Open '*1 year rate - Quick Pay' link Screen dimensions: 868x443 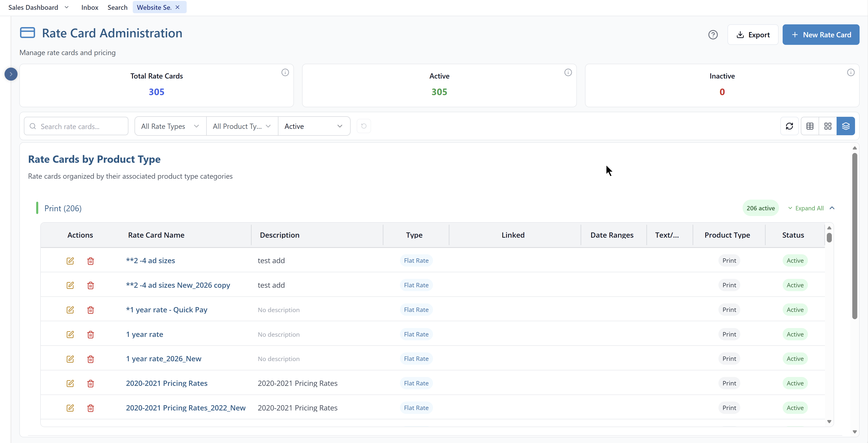[x=166, y=310]
